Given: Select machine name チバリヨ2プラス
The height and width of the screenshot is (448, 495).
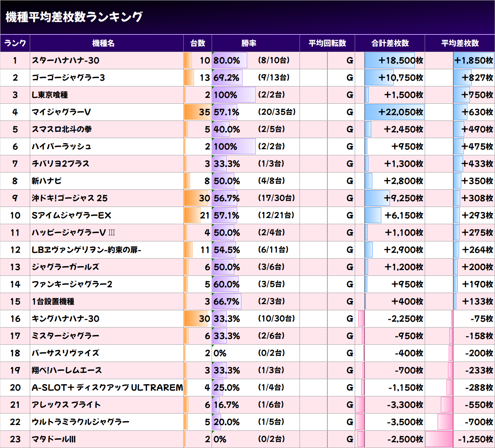Looking at the screenshot, I should tap(60, 164).
